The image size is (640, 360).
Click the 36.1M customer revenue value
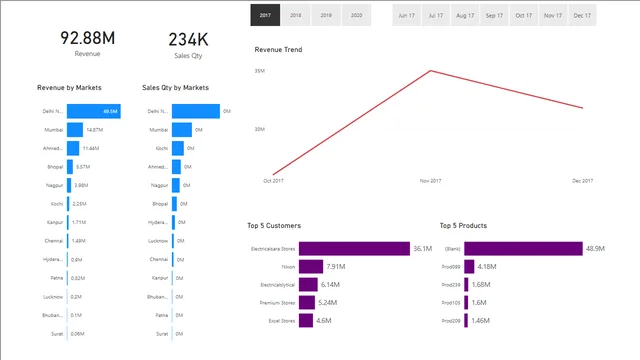[422, 249]
